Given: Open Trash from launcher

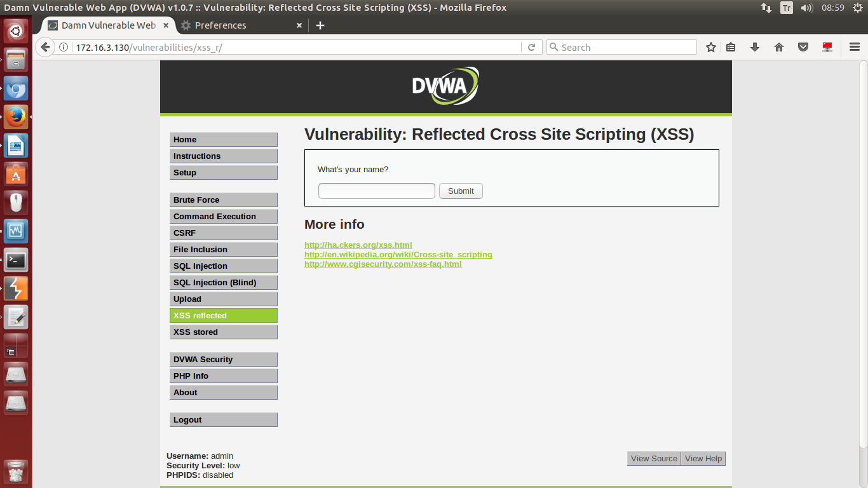Looking at the screenshot, I should point(16,472).
